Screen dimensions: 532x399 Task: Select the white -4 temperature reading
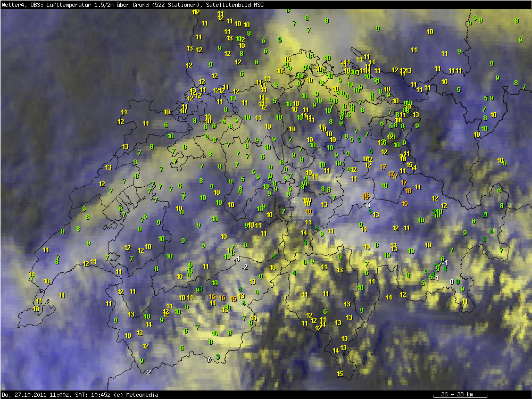point(237,259)
